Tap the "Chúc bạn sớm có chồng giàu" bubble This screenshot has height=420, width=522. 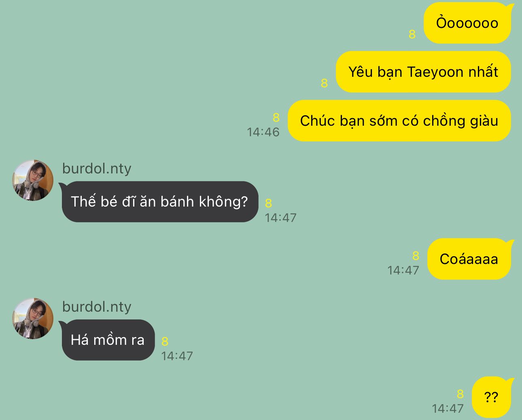tap(399, 121)
